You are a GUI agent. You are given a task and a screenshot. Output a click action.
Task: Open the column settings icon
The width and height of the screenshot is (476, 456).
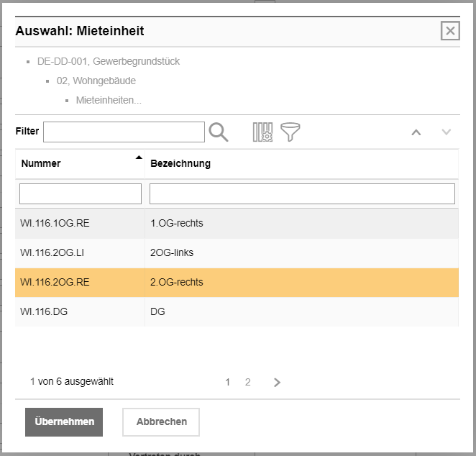tap(262, 132)
